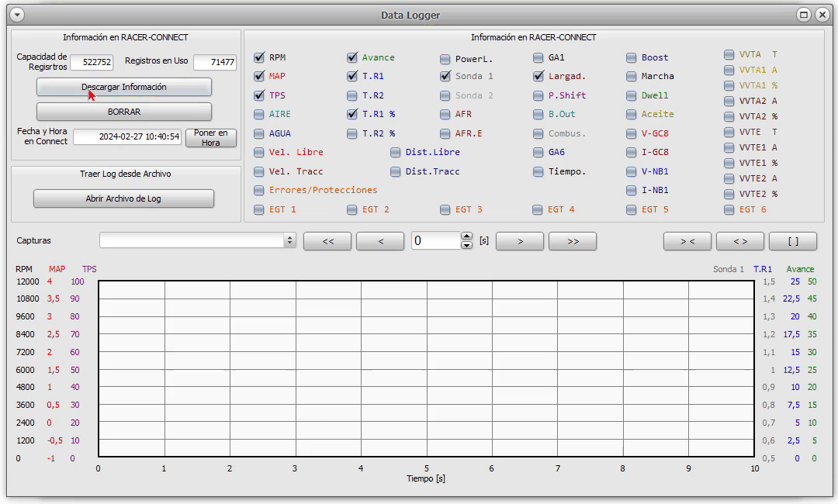The height and width of the screenshot is (504, 838).
Task: Uncheck the TPS checkbox
Action: 259,95
